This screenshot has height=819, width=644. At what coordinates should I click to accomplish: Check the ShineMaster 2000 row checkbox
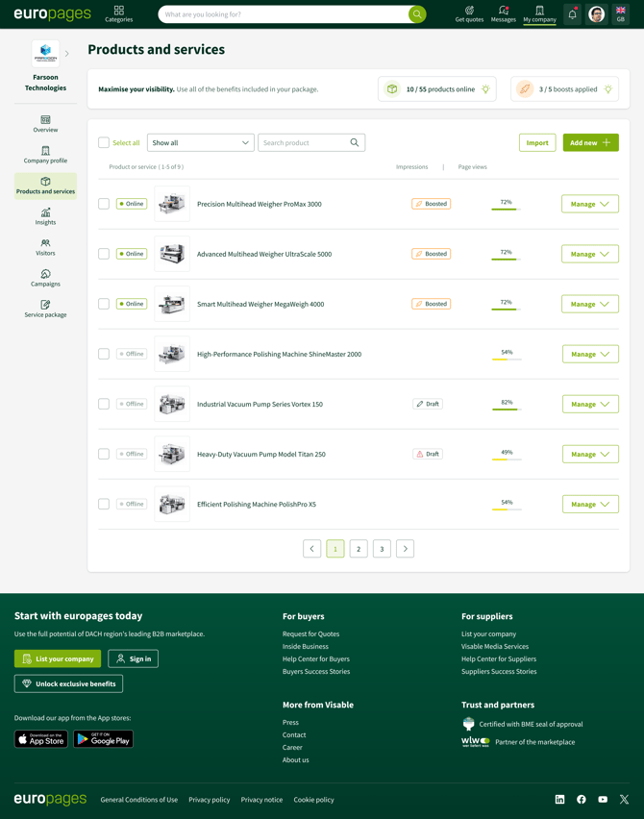click(x=104, y=354)
